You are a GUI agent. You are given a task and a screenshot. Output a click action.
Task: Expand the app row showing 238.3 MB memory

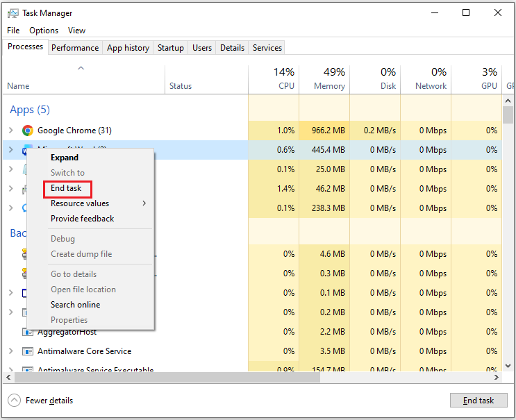11,208
